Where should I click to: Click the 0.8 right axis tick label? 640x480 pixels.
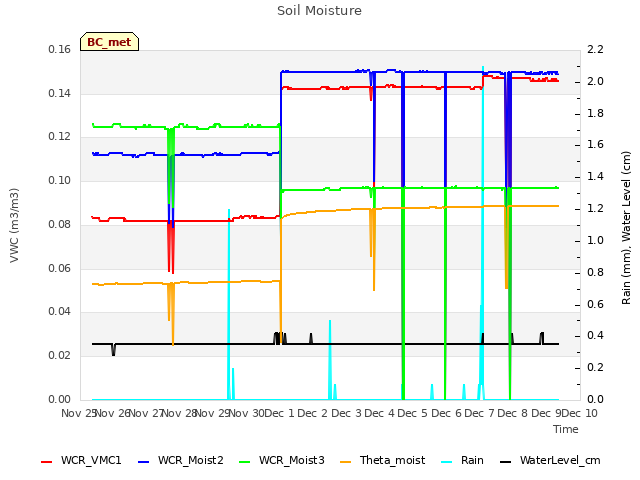pyautogui.click(x=595, y=273)
